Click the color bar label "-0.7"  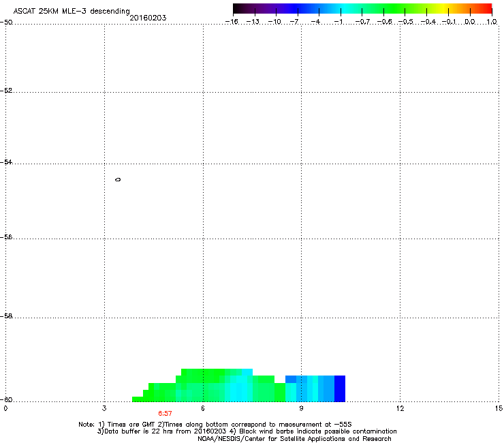tap(362, 22)
